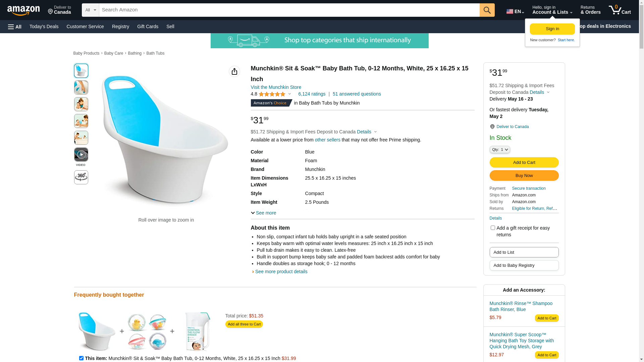The width and height of the screenshot is (644, 362).
Task: Play the product video thumbnail
Action: (x=81, y=155)
